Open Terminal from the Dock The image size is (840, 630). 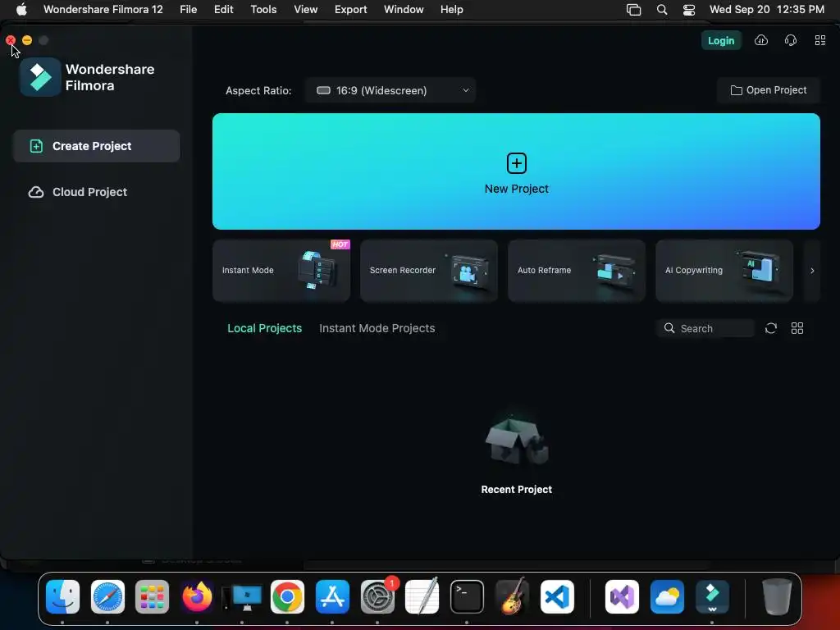pos(467,597)
